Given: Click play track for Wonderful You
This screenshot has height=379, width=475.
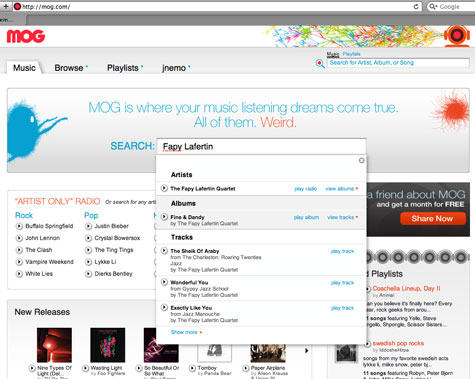Looking at the screenshot, I should pyautogui.click(x=342, y=283).
